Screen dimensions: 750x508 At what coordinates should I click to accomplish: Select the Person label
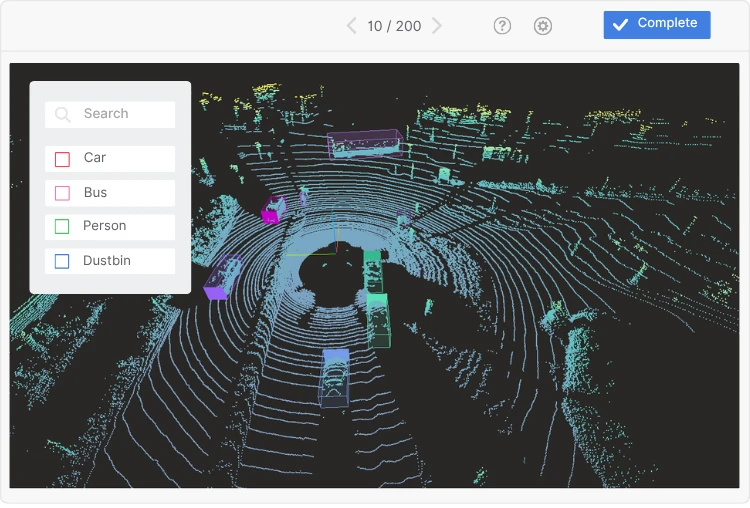[110, 227]
